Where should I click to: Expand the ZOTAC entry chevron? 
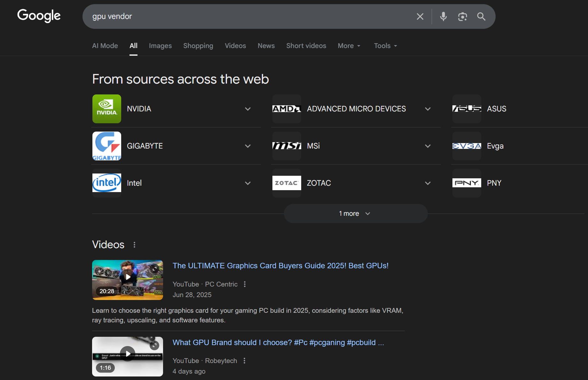click(x=428, y=183)
